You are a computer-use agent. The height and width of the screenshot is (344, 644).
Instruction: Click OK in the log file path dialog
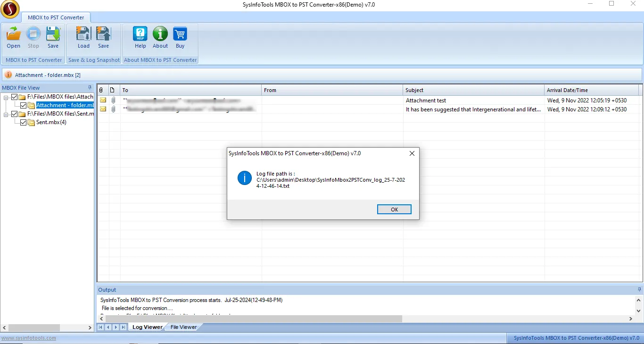(395, 210)
